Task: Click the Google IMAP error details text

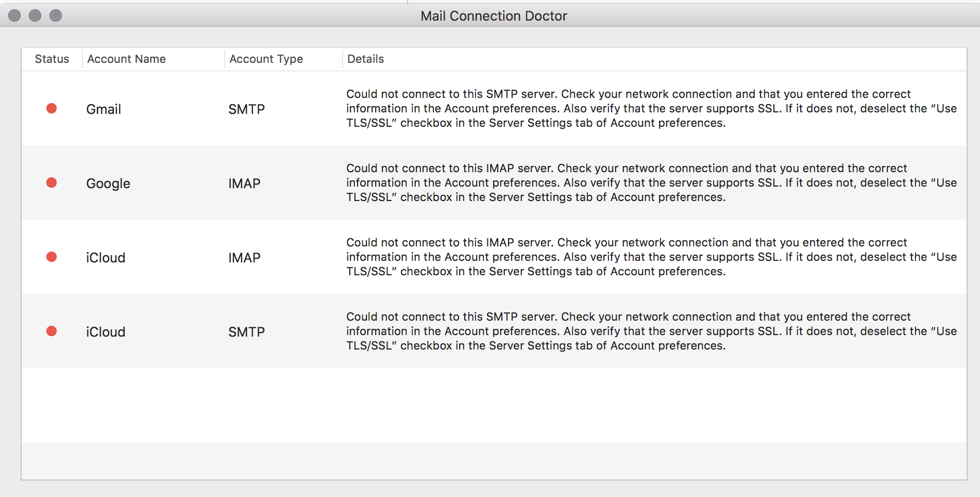Action: point(651,183)
